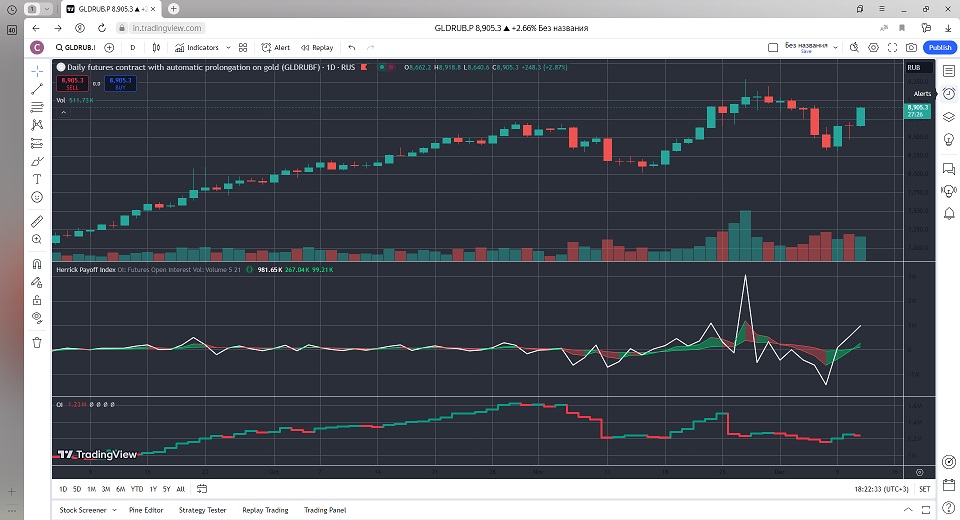Click the Publish button

point(940,47)
